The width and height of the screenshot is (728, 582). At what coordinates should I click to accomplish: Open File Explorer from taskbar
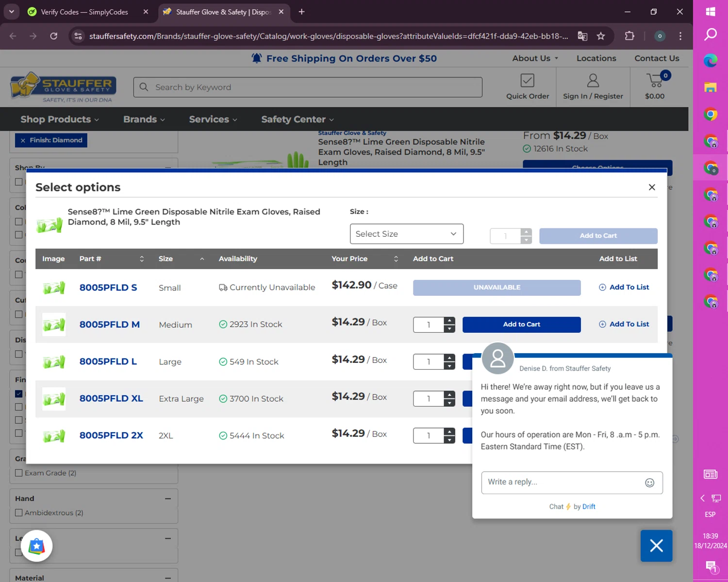point(711,87)
